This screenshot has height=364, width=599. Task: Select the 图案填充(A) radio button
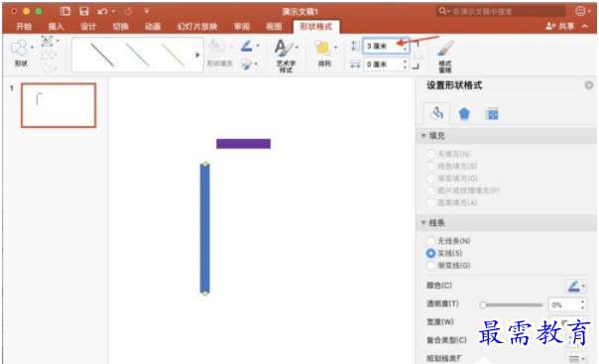(x=430, y=202)
